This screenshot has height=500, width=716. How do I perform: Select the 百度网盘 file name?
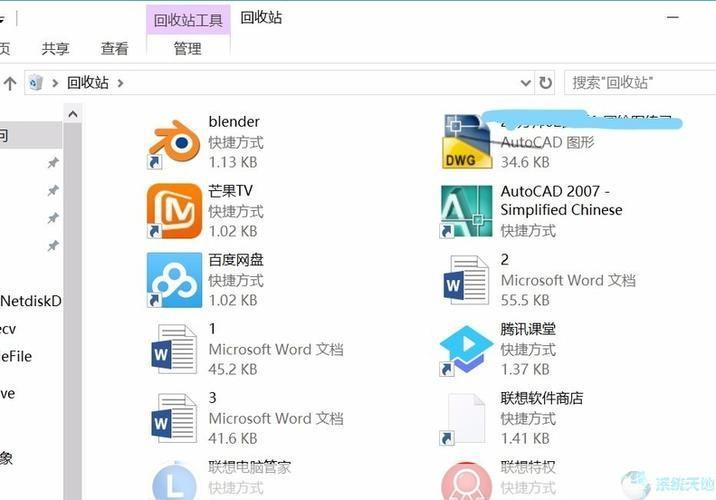[x=236, y=260]
